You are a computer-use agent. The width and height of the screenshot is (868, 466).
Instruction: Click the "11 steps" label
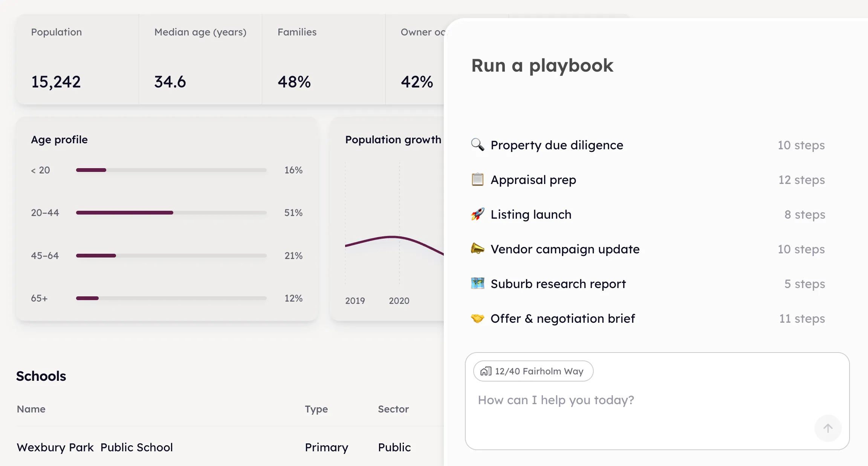802,319
